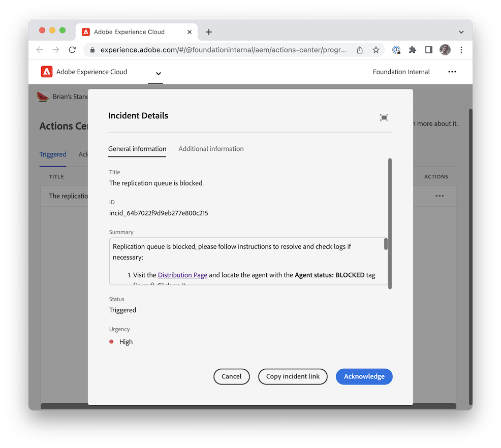Click the Urgency value 'High'
Image resolution: width=501 pixels, height=448 pixels.
(126, 342)
